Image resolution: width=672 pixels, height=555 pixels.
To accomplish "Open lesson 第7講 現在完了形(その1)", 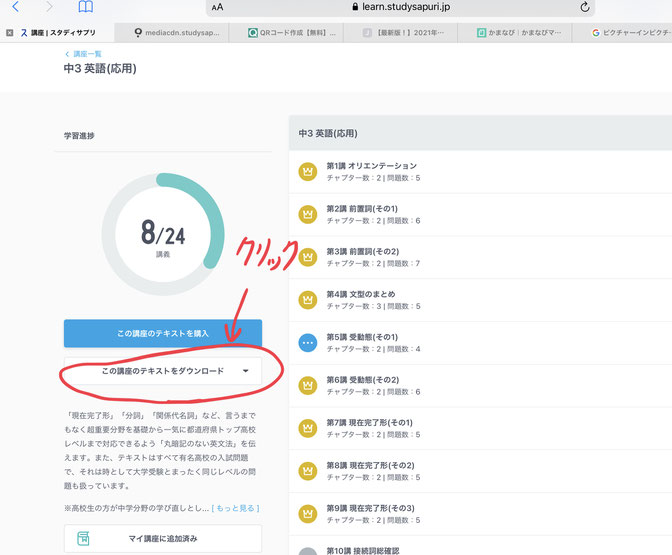I will click(480, 429).
